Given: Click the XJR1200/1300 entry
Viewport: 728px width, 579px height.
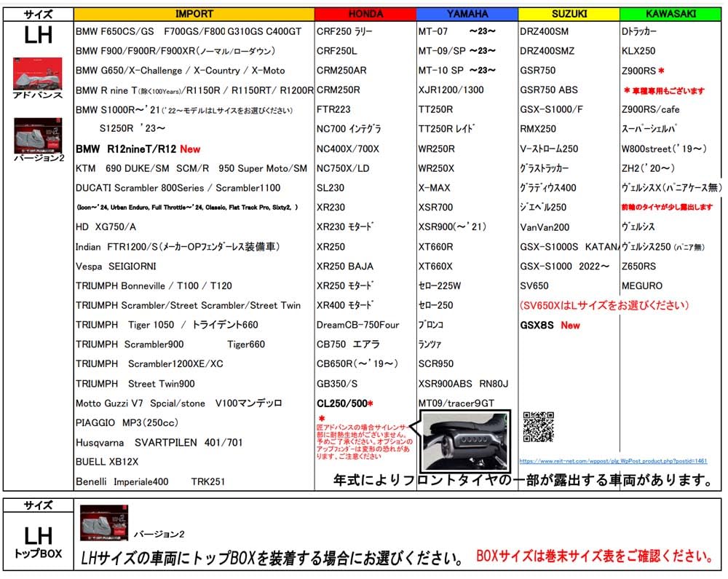Looking at the screenshot, I should 451,90.
